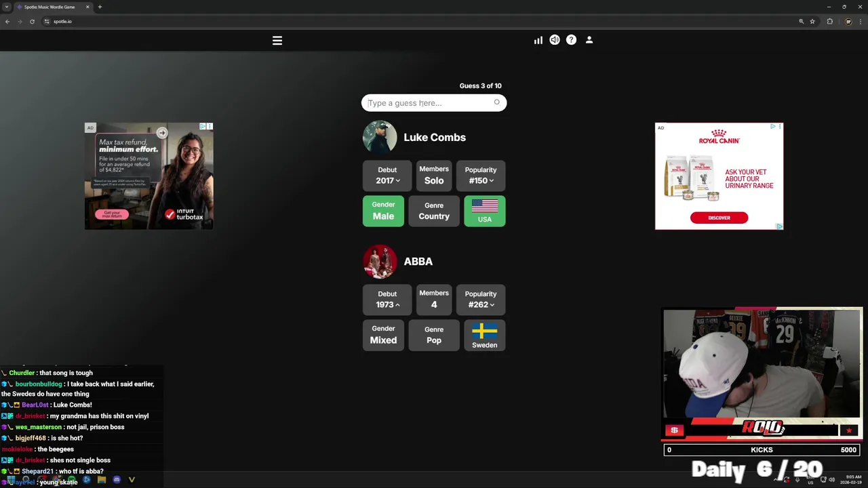
Task: Click bourbonbulldog chat username
Action: point(39,384)
